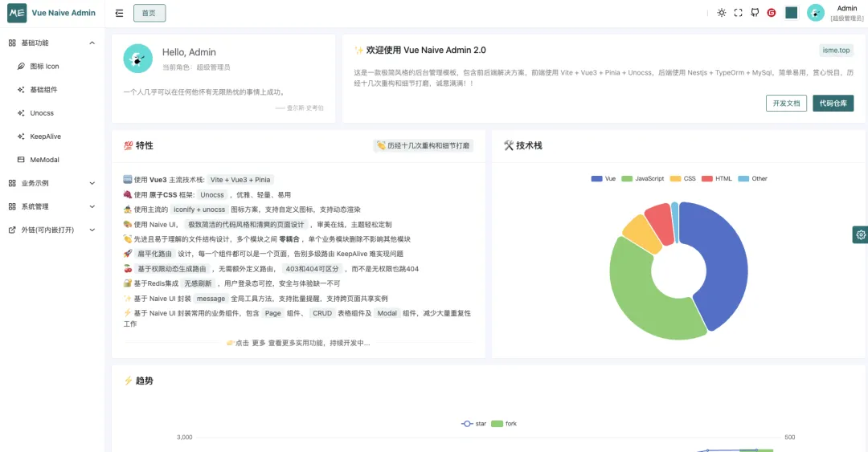
Task: Toggle star series in trend legend
Action: 474,424
